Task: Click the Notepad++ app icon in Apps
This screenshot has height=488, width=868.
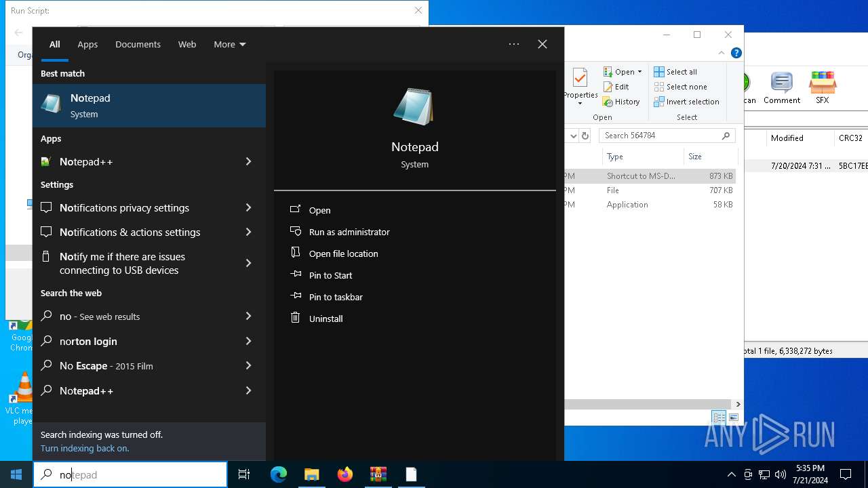Action: 45,161
